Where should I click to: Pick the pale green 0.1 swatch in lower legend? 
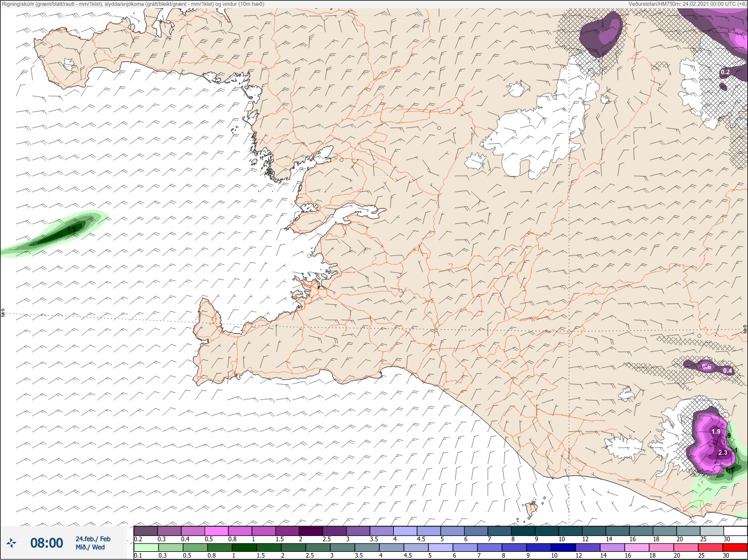[x=146, y=548]
